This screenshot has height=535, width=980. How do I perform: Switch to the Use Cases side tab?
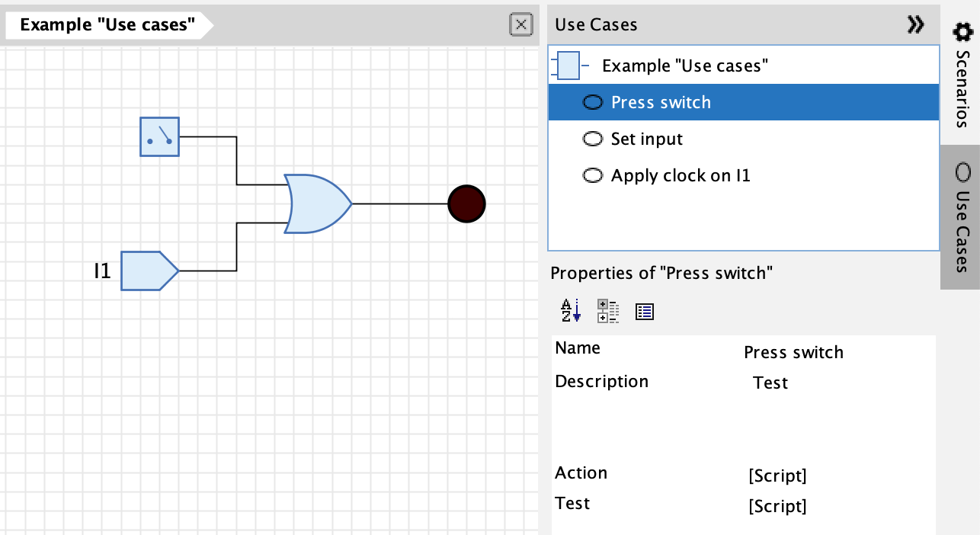(x=962, y=218)
